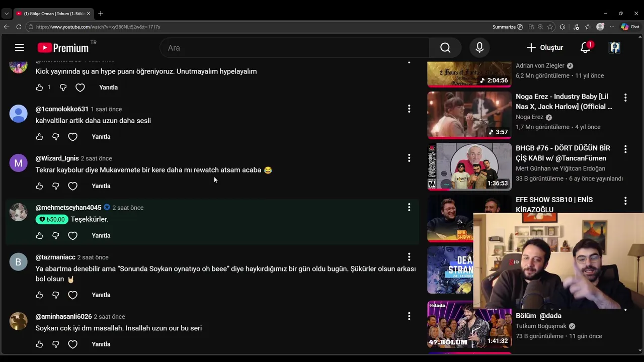Close the Gölge Orman browser tab

coord(89,14)
